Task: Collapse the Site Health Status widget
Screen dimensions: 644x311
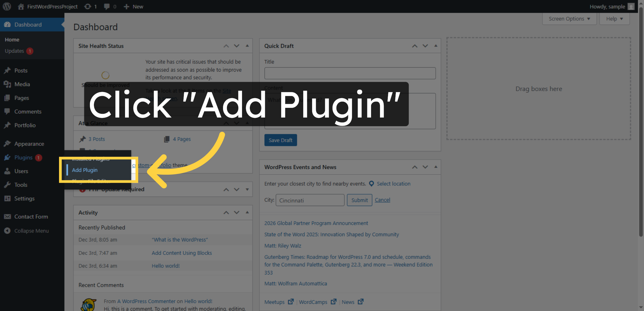Action: (x=247, y=46)
